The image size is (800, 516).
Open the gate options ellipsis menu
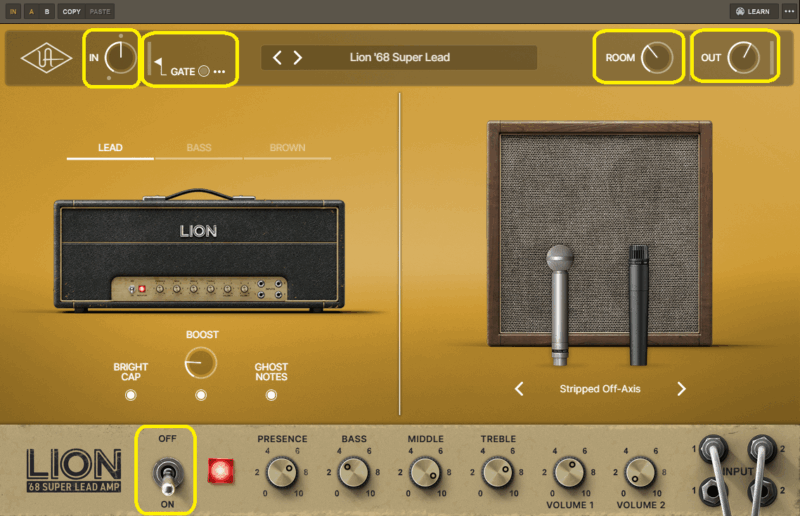pyautogui.click(x=219, y=72)
